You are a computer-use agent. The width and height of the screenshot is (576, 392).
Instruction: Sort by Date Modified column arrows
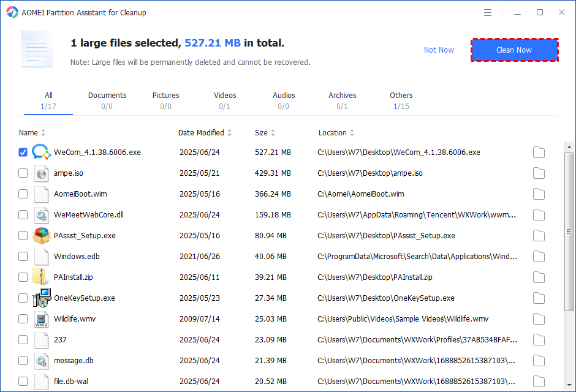[x=230, y=133]
